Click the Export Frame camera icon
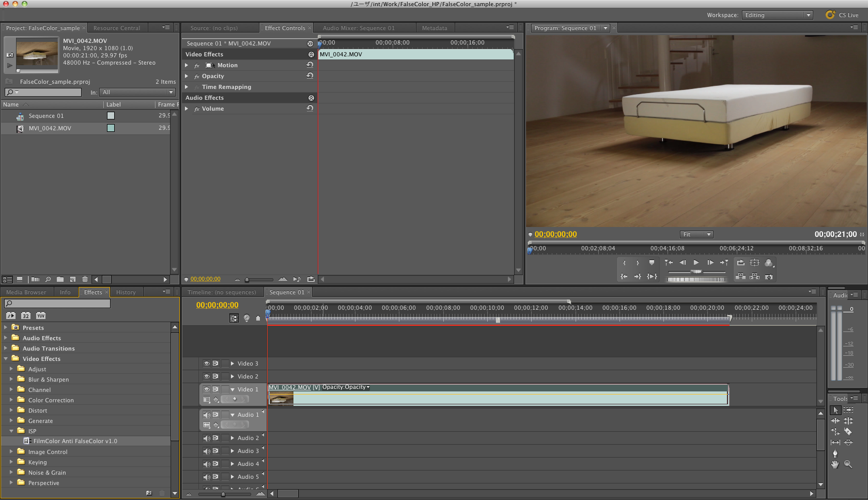The width and height of the screenshot is (868, 500). pyautogui.click(x=769, y=277)
